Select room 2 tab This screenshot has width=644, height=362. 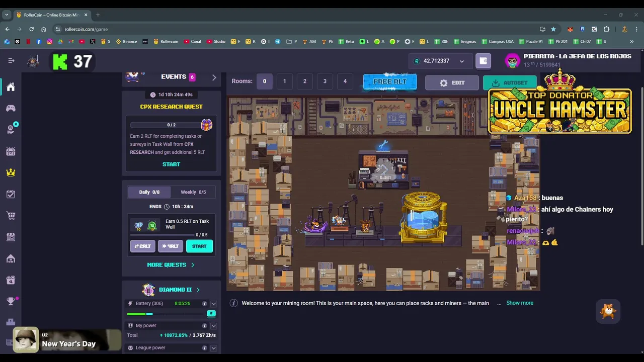coord(305,81)
